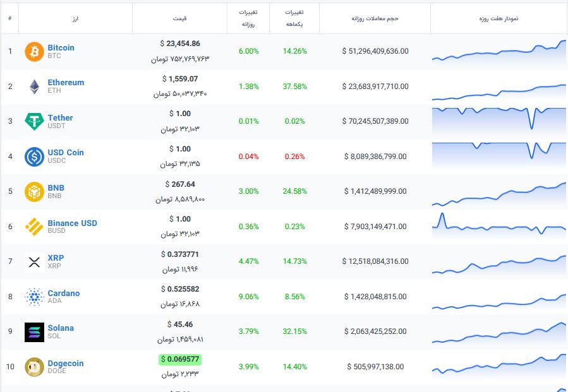Visit the Solana coin link

click(61, 328)
